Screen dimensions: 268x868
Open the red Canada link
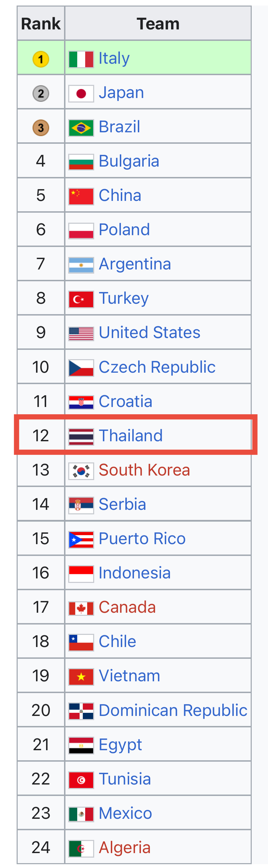coord(127,607)
